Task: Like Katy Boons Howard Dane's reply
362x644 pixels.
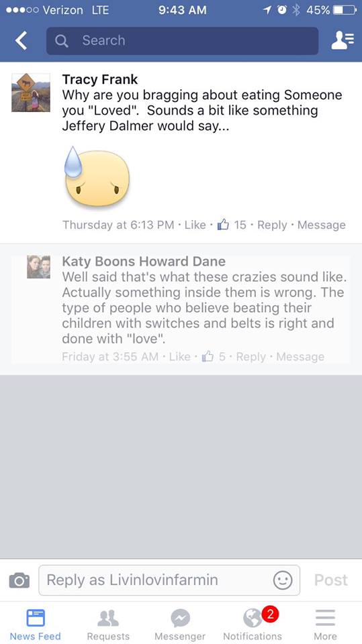Action: click(x=180, y=356)
